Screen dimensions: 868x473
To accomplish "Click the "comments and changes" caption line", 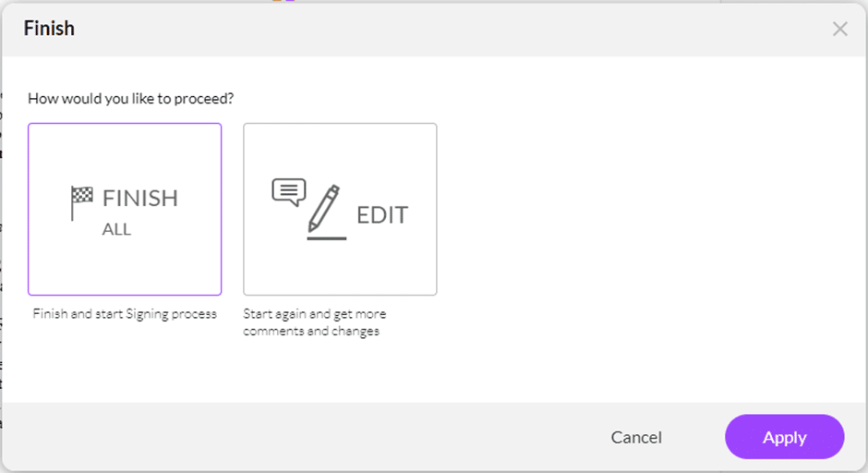I will [x=311, y=331].
